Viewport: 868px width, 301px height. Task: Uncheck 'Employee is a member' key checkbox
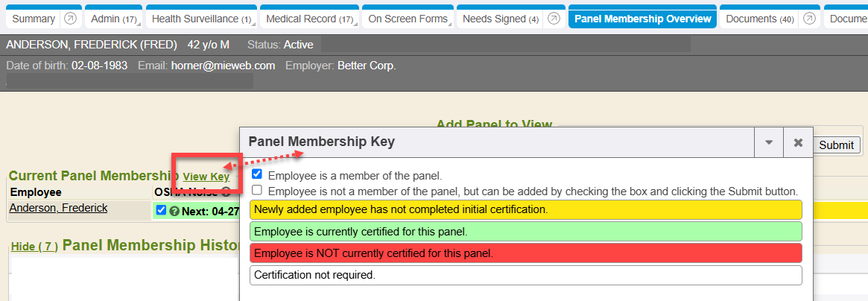coord(257,175)
